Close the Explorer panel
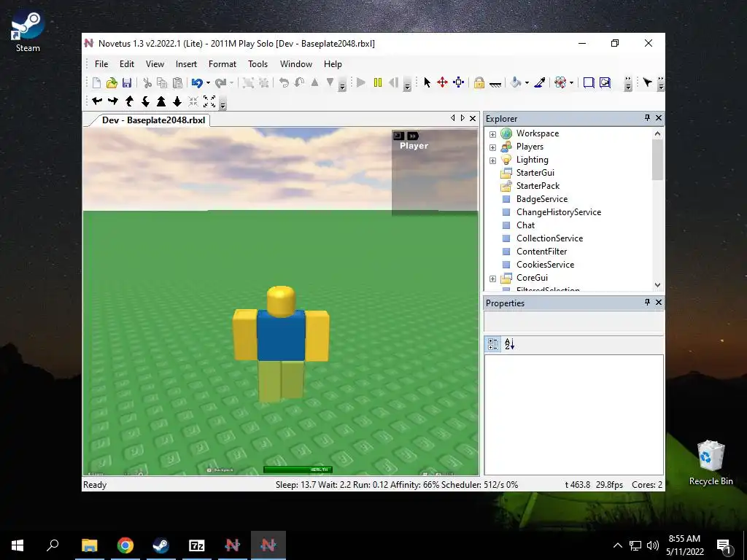The image size is (747, 560). (659, 117)
